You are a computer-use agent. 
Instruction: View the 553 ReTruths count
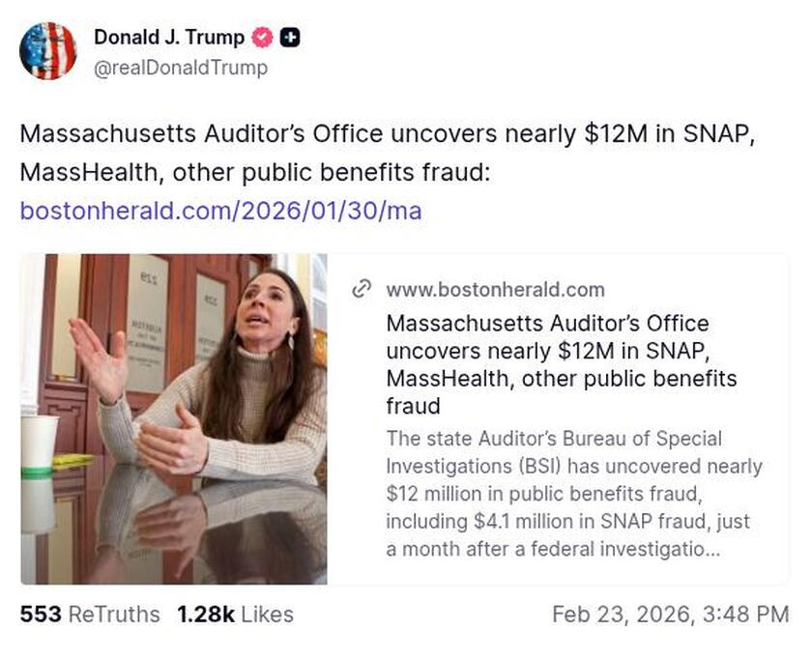[x=38, y=615]
